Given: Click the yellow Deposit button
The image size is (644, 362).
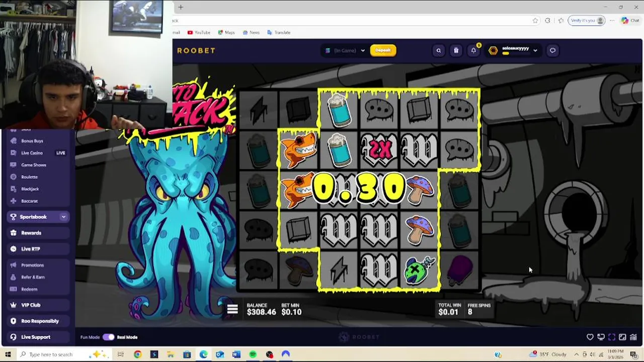Looking at the screenshot, I should [383, 50].
